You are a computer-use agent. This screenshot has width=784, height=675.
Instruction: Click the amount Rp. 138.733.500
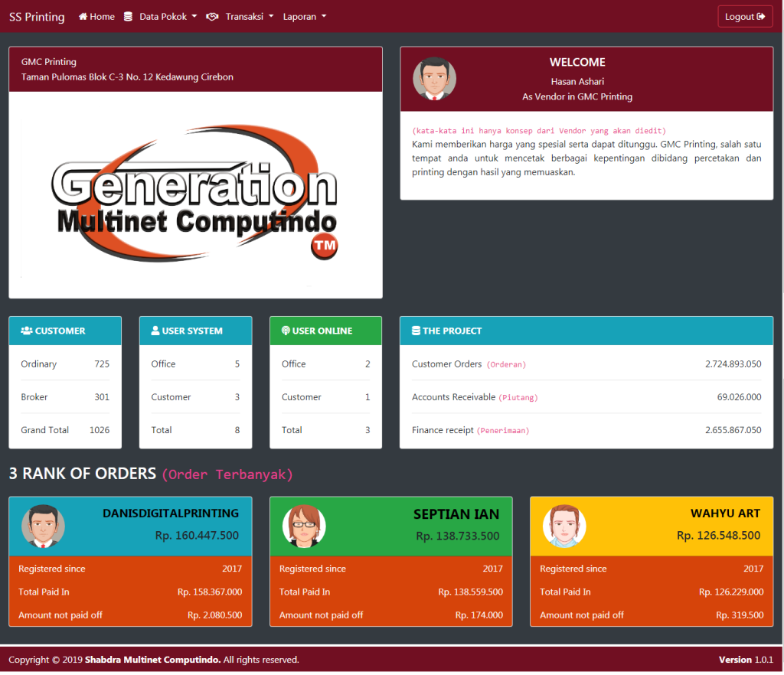click(458, 536)
